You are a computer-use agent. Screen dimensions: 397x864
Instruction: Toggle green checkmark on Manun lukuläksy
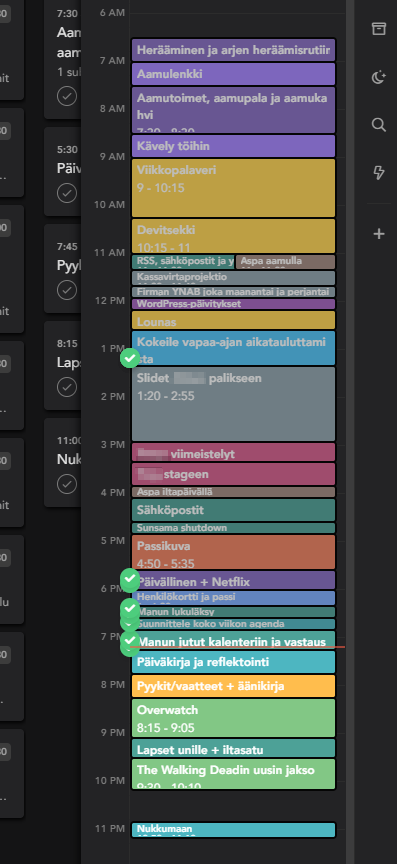pos(130,608)
